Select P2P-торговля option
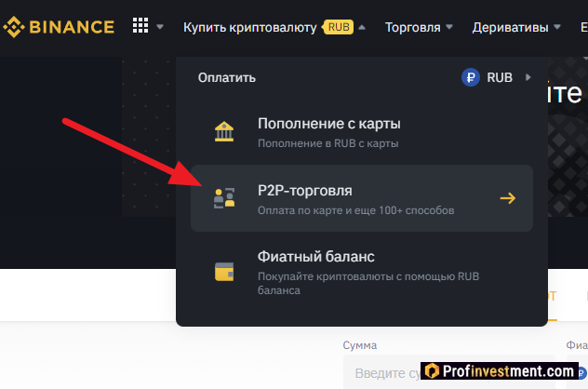 362,198
